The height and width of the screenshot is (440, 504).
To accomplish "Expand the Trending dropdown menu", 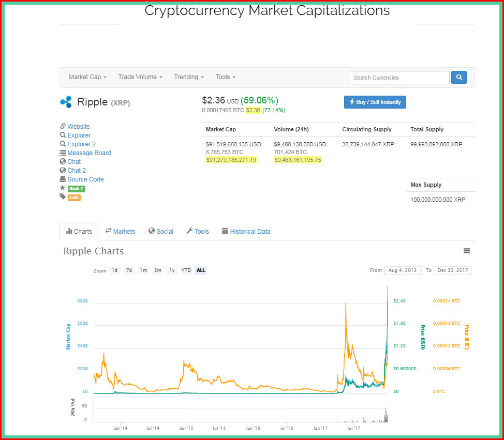I will coord(189,77).
